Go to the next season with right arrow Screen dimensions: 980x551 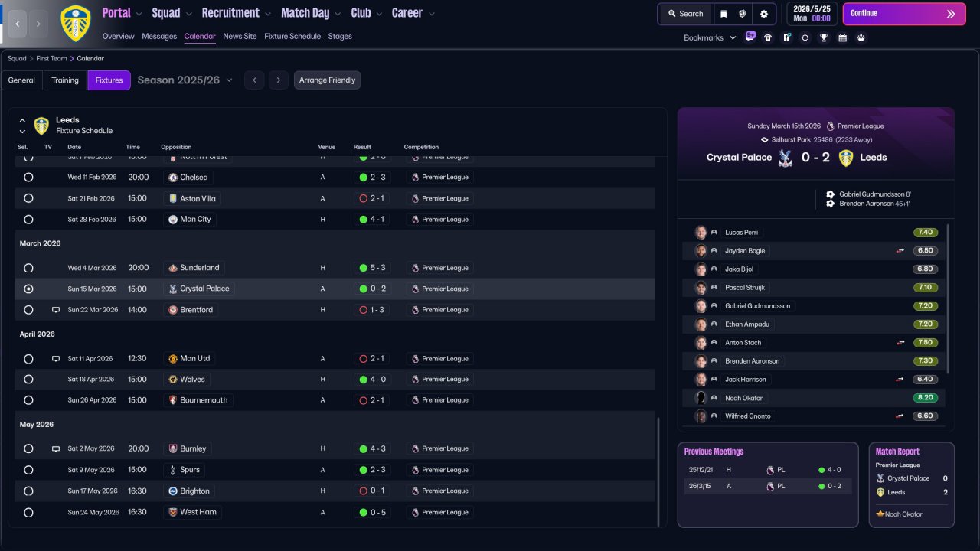pyautogui.click(x=279, y=80)
